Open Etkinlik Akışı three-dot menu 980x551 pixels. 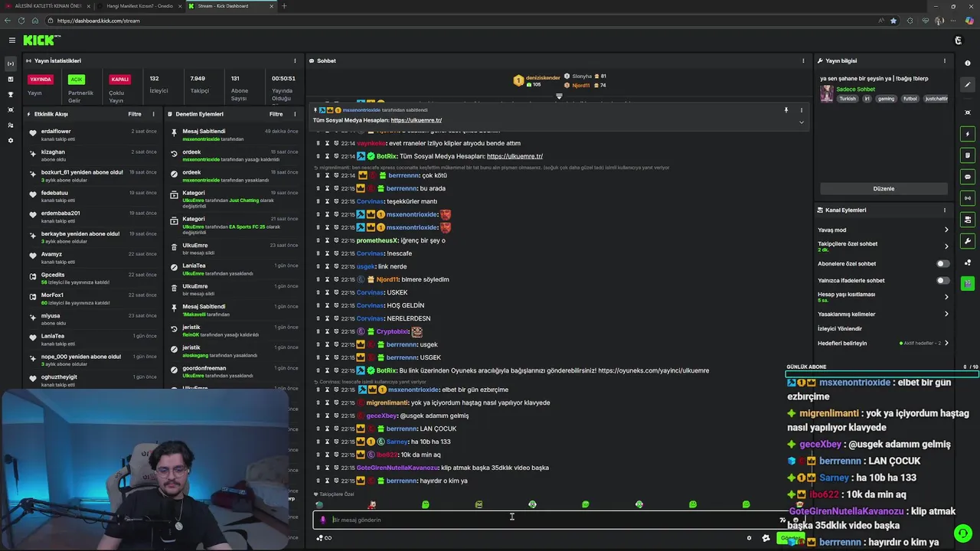153,114
